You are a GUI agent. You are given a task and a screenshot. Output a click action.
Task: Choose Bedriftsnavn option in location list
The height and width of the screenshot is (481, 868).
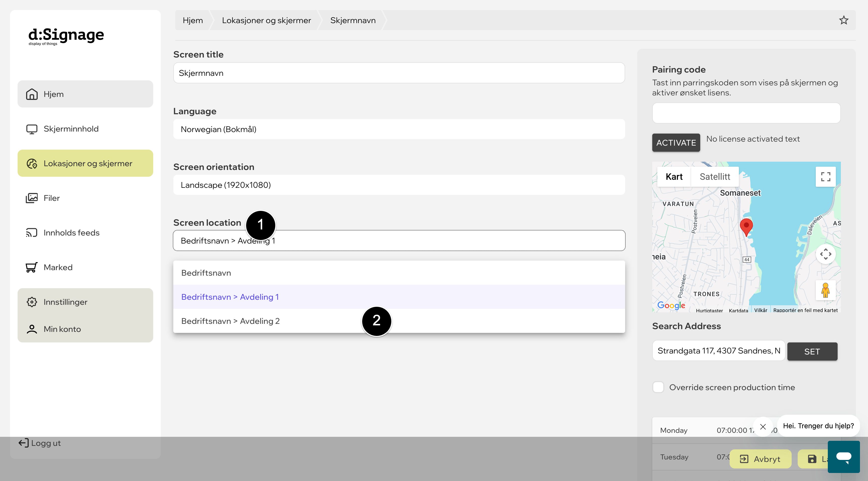tap(399, 273)
